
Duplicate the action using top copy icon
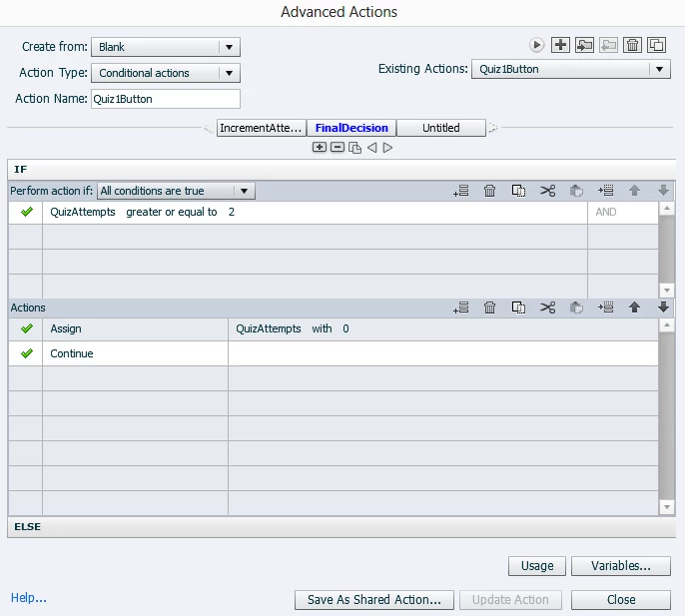coord(657,45)
